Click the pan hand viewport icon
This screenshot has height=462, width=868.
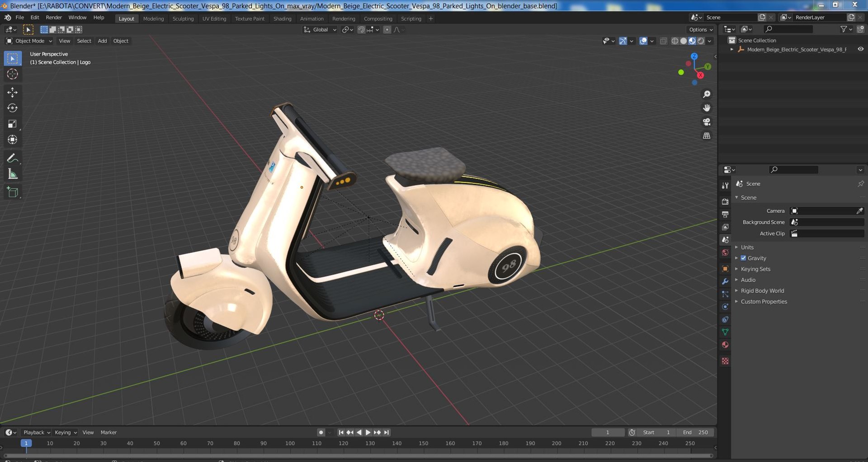707,108
